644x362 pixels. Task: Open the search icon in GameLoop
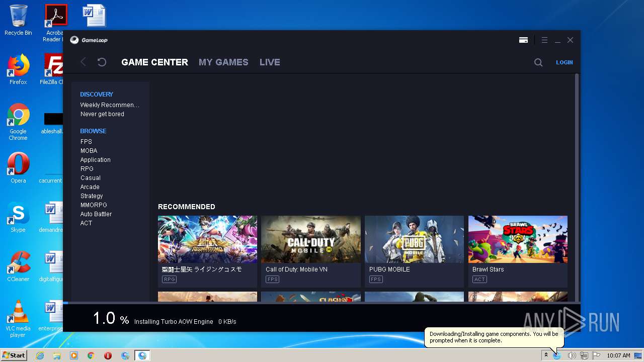pos(538,62)
